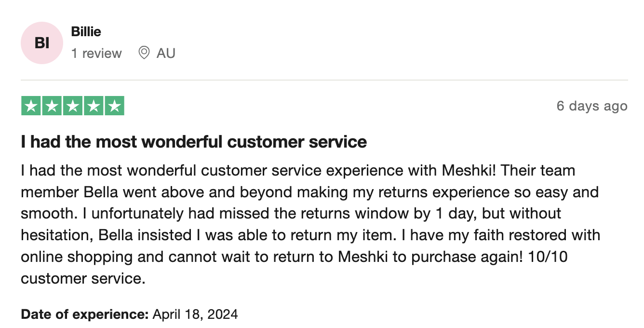Click the 1 review count text

tap(96, 53)
